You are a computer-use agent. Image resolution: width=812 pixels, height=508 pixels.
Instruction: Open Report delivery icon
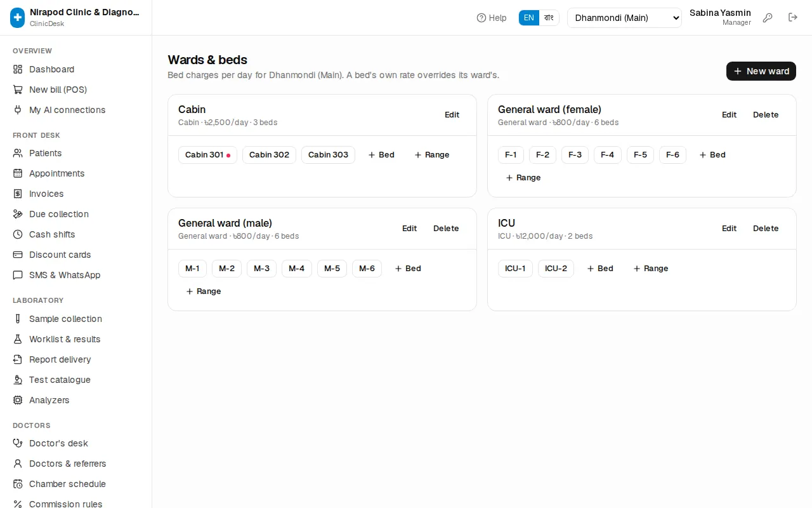18,359
